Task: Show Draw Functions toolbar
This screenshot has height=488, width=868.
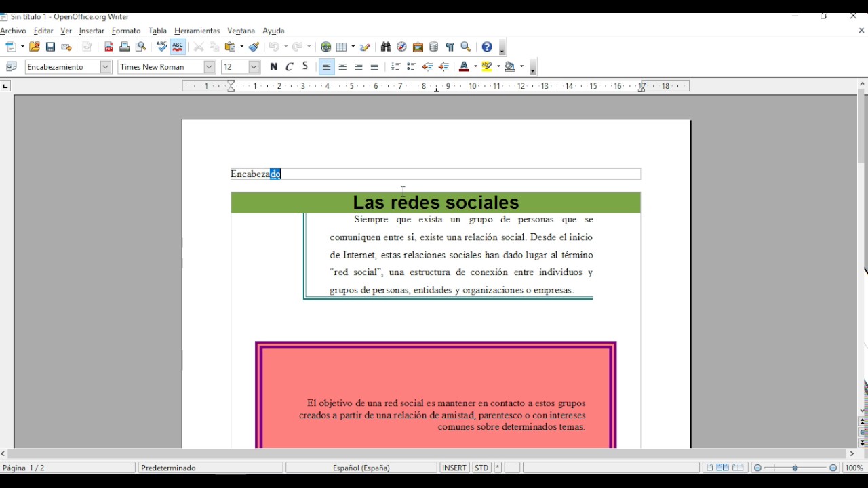Action: pyautogui.click(x=366, y=47)
